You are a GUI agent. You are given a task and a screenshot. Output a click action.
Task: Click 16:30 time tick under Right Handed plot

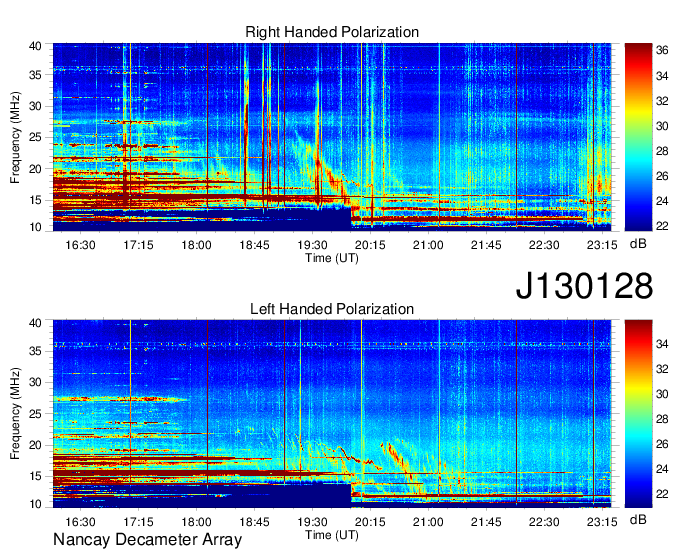click(80, 245)
